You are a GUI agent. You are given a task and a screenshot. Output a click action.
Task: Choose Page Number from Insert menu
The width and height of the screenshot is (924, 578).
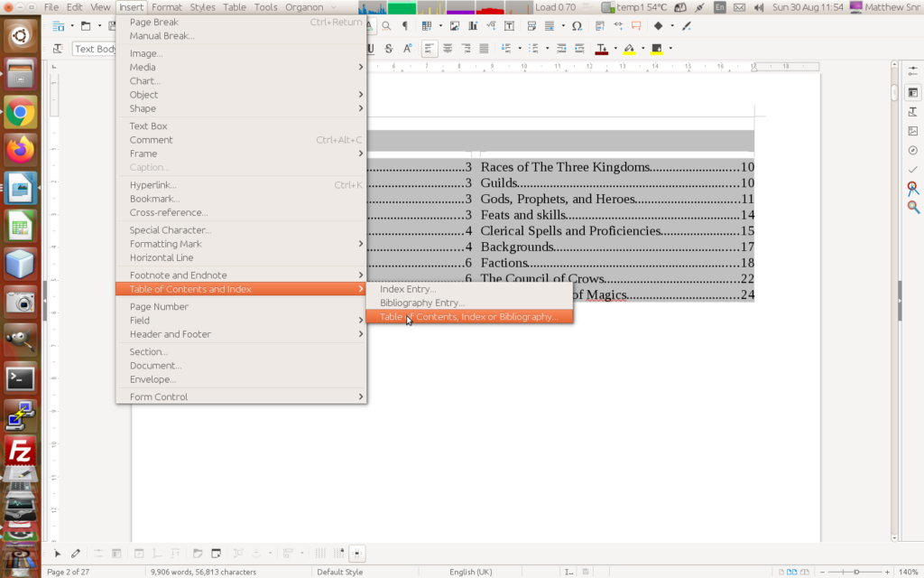(x=159, y=307)
